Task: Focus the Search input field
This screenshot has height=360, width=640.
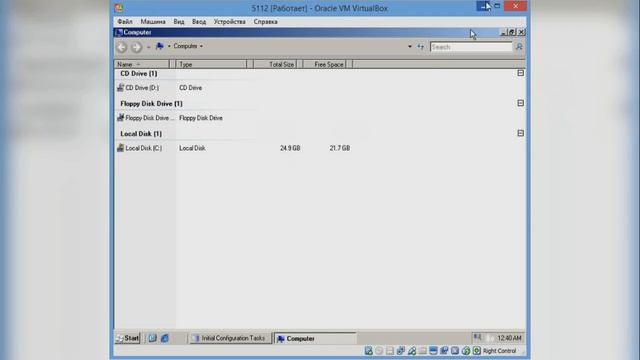Action: tap(471, 47)
